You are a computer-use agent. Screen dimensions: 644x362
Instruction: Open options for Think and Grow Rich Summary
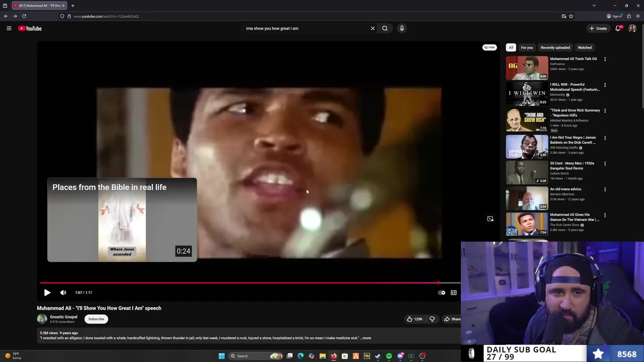(x=605, y=111)
